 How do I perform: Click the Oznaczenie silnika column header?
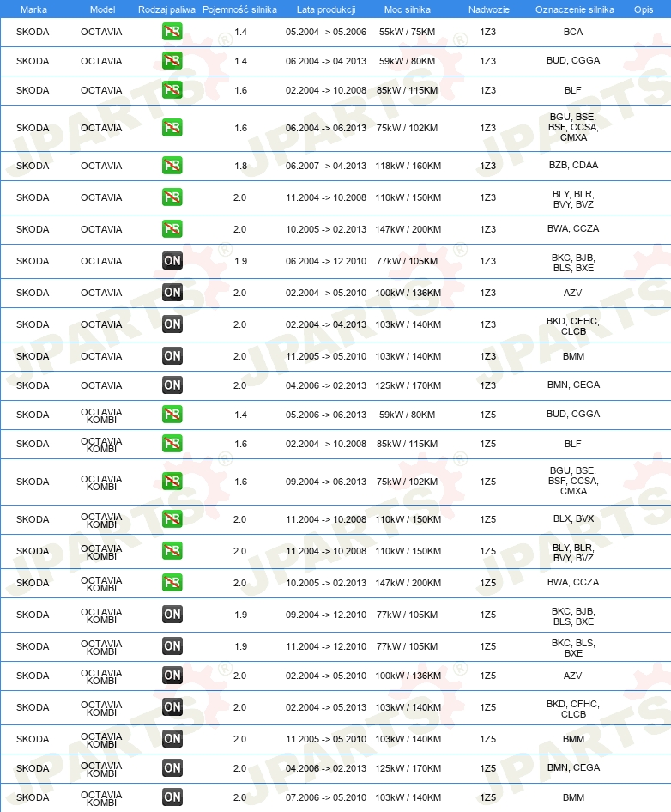(x=575, y=9)
